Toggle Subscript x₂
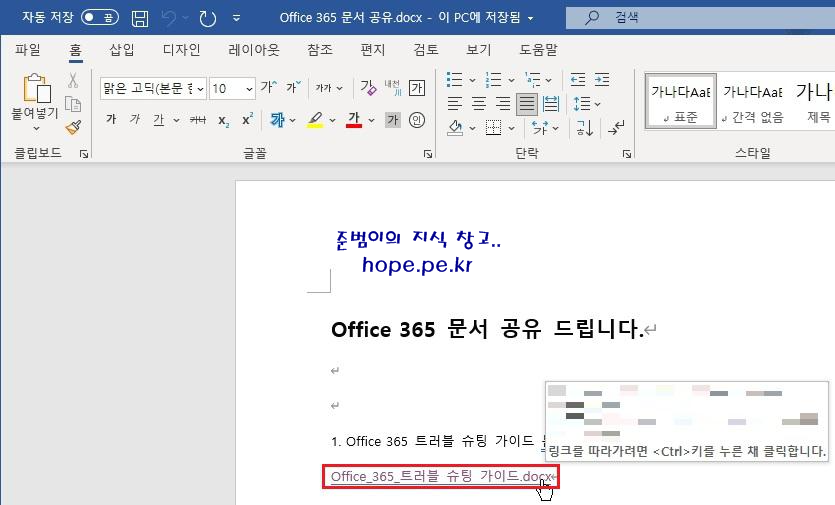Image resolution: width=835 pixels, height=505 pixels. (224, 120)
